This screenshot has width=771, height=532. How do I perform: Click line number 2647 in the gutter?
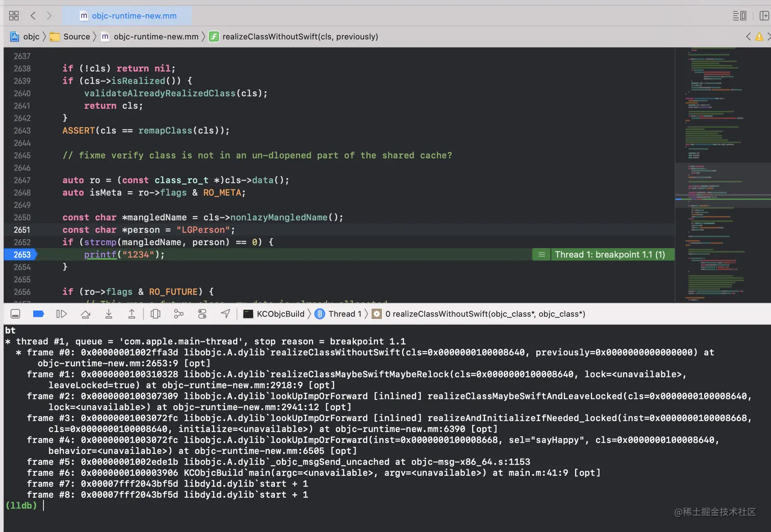[x=22, y=180]
